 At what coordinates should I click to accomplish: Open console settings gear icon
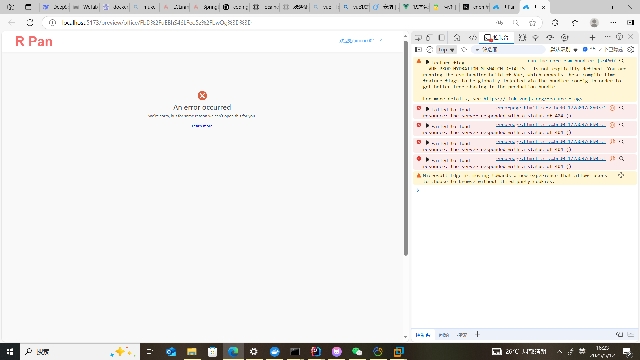[631, 49]
